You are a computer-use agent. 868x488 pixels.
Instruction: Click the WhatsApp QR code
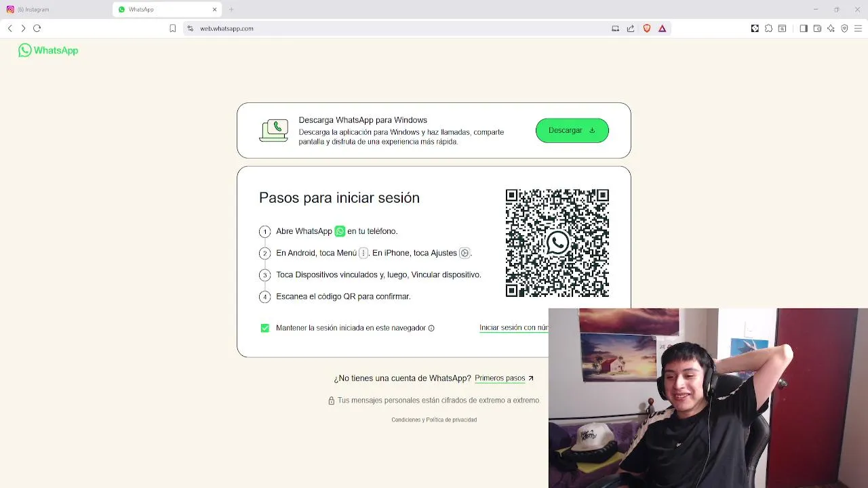coord(557,243)
